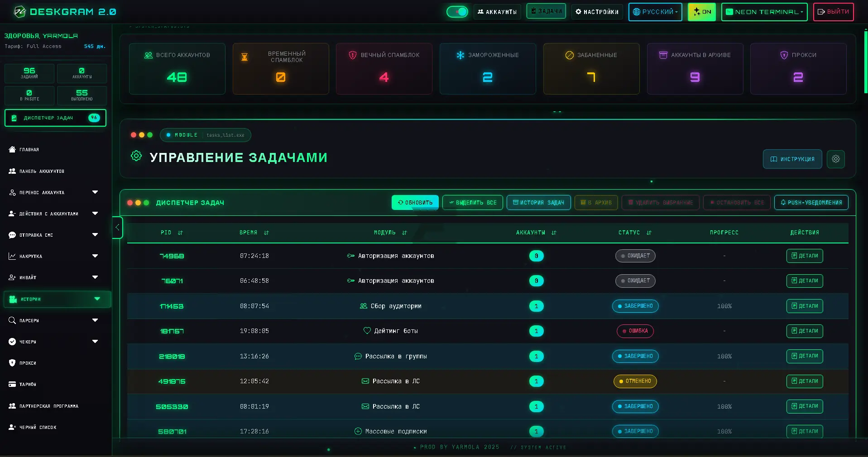Click the Чекеры checkmark icon

click(x=12, y=342)
